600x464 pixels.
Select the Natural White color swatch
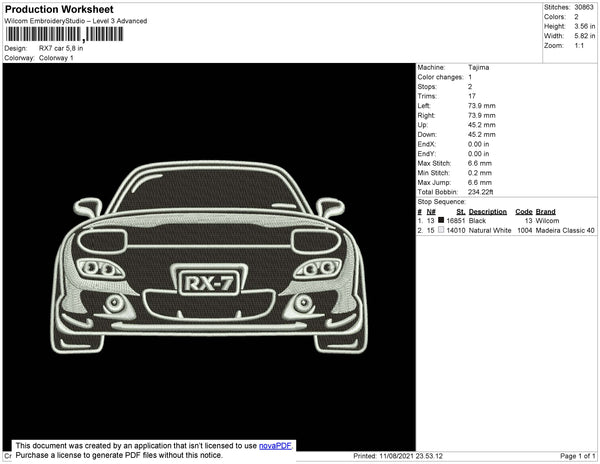tap(440, 230)
